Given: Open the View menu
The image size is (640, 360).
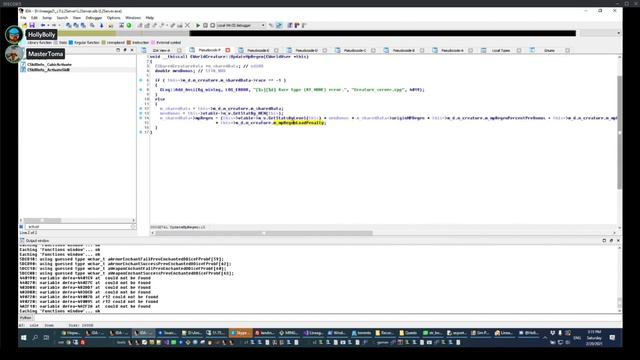Looking at the screenshot, I should [x=77, y=18].
